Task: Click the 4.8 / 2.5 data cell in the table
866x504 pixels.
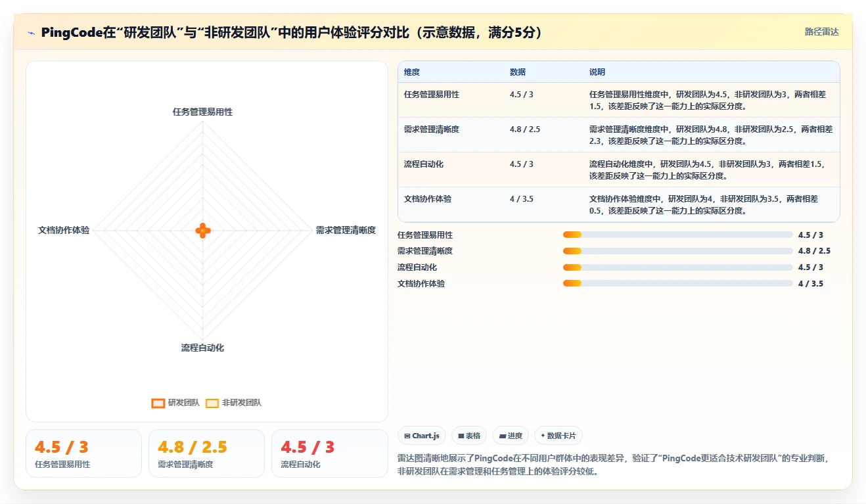Action: pyautogui.click(x=525, y=129)
